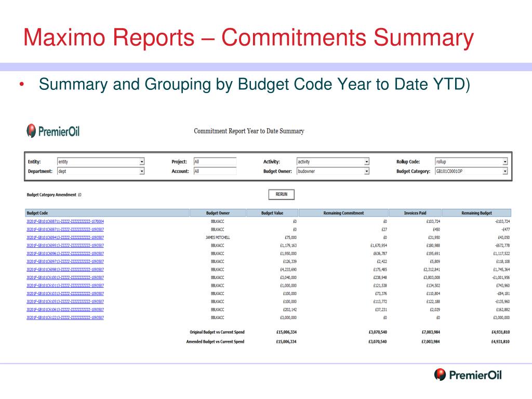Click the Amended Budget vs Current Spend label
The image size is (532, 399).
(215, 342)
